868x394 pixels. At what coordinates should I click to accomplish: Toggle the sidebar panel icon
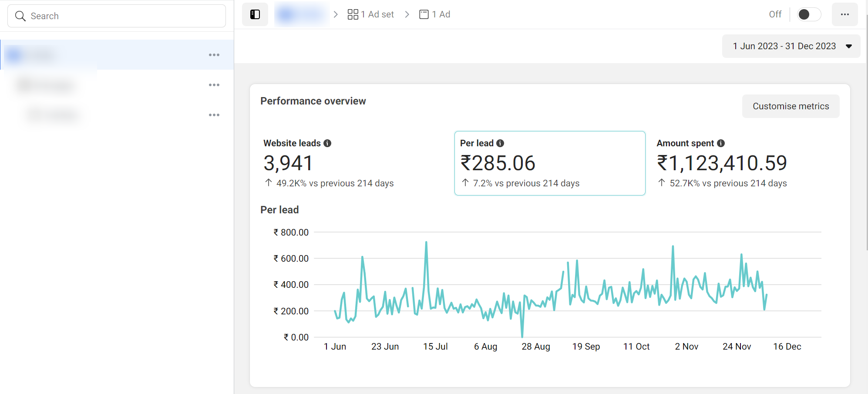pyautogui.click(x=255, y=14)
